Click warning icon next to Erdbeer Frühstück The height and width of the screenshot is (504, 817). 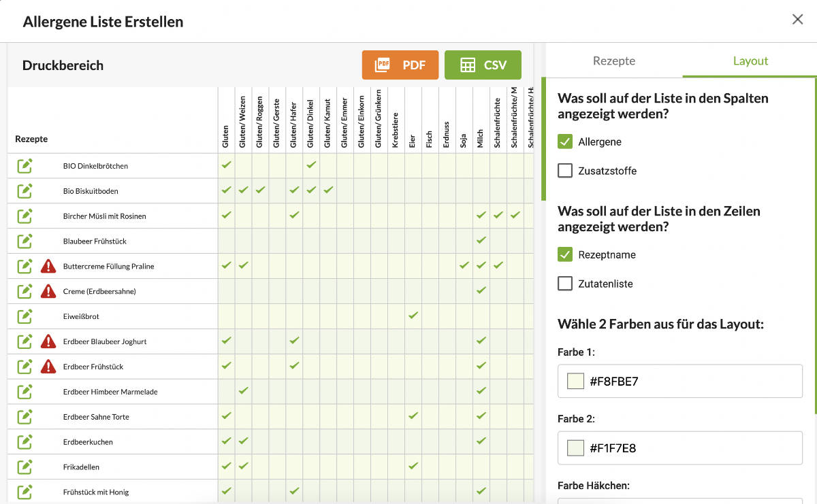pos(48,367)
